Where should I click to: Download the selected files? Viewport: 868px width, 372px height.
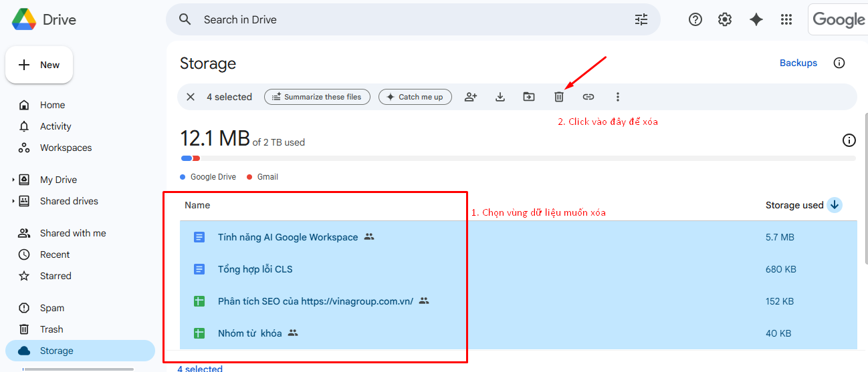(x=500, y=97)
